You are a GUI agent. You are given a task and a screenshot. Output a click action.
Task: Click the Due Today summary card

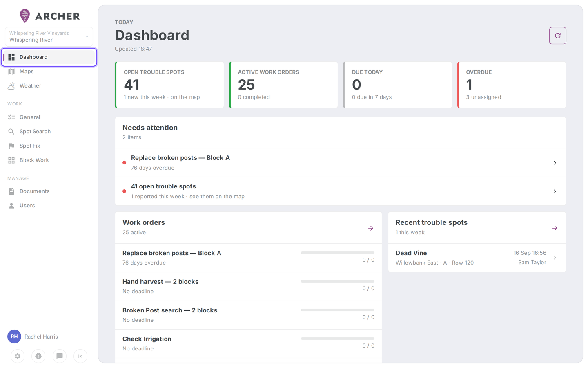point(398,85)
